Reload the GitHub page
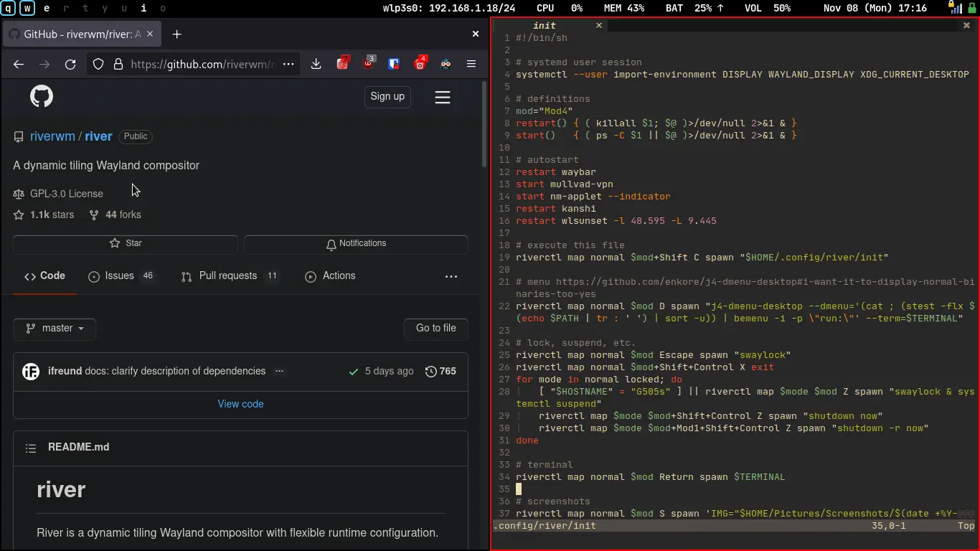 tap(70, 64)
